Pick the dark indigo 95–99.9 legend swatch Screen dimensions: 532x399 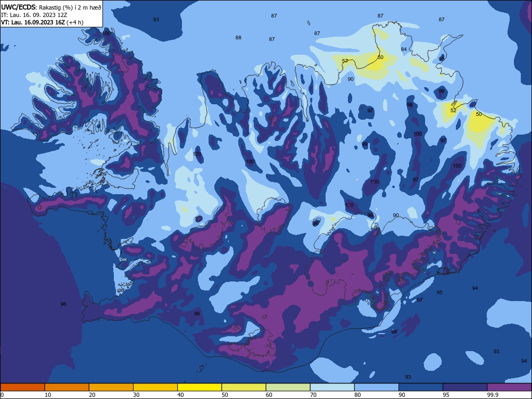click(x=465, y=387)
